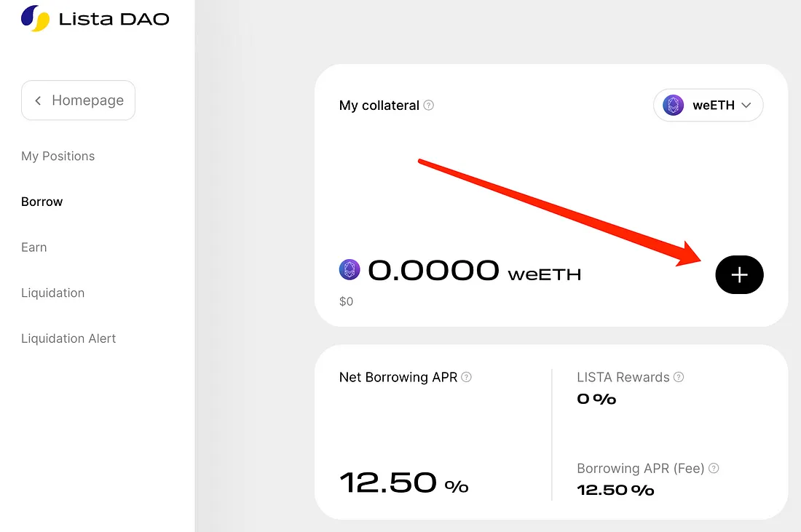Click the large 12.50 % Net Borrowing APR value
This screenshot has width=801, height=532.
404,483
